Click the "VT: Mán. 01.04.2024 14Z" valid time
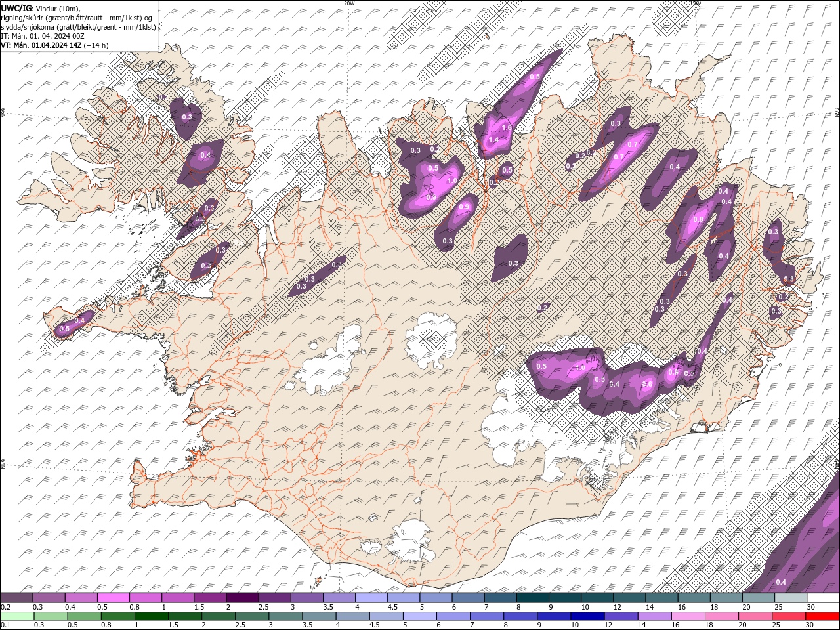The width and height of the screenshot is (840, 630). tap(41, 45)
